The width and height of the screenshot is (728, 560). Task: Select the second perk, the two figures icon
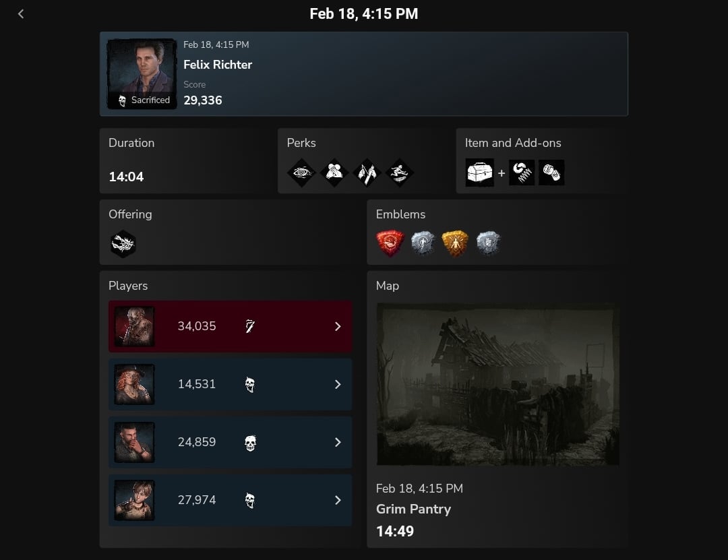(334, 173)
